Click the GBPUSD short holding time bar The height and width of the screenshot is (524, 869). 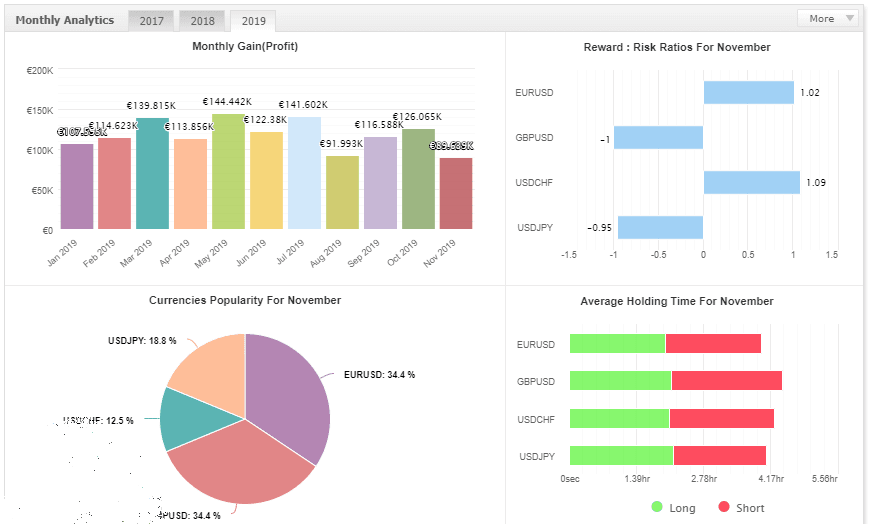coord(726,381)
